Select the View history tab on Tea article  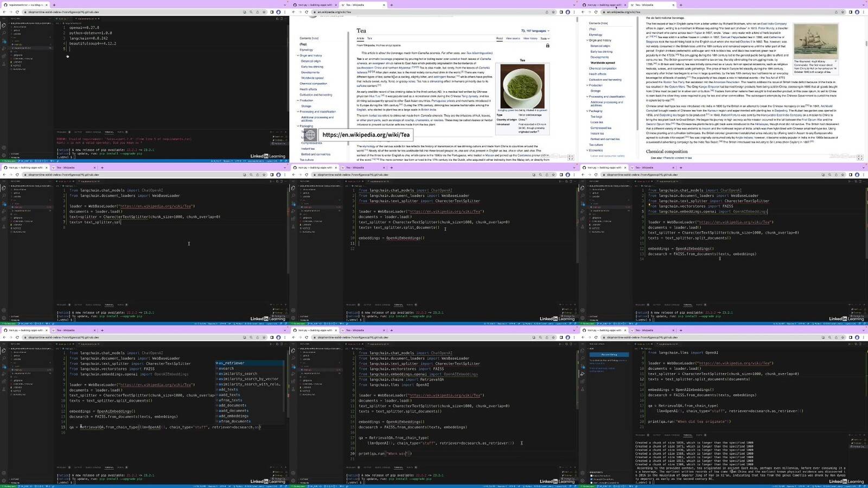coord(530,39)
